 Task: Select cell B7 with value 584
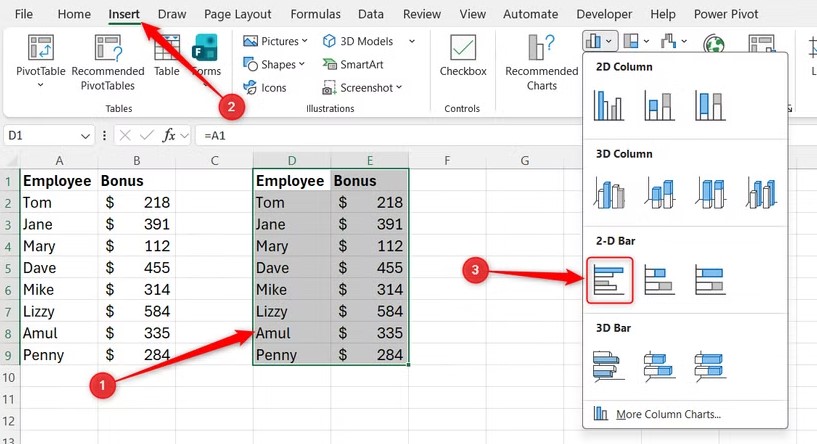pos(137,311)
